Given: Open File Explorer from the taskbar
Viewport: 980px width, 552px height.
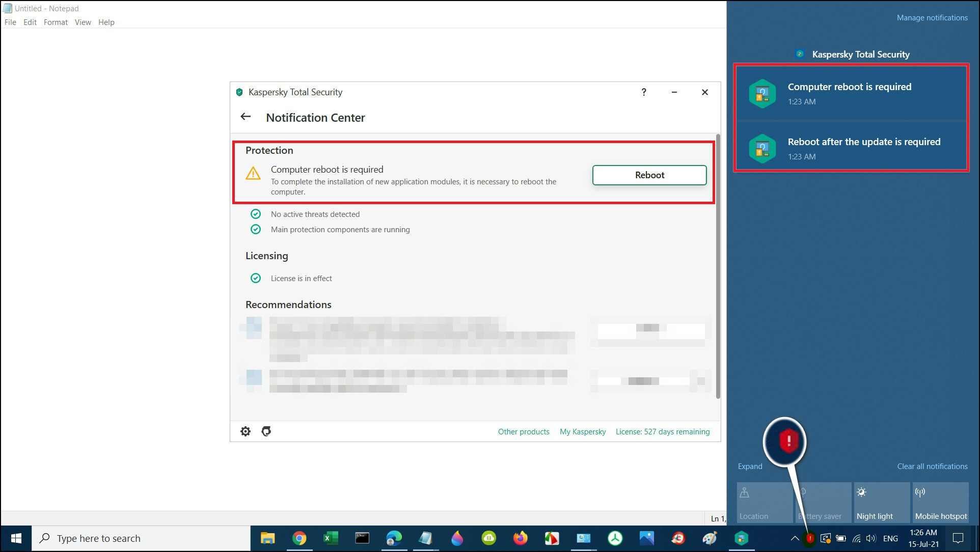Looking at the screenshot, I should 268,538.
